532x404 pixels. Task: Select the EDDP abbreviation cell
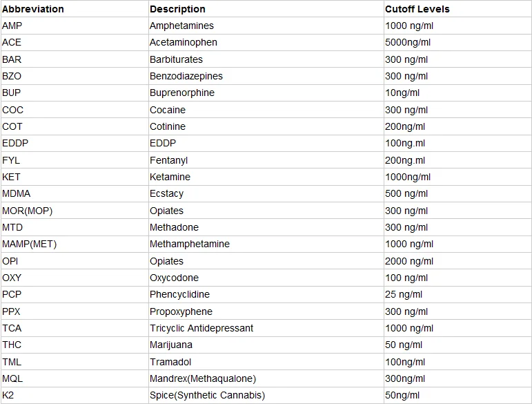(x=15, y=143)
